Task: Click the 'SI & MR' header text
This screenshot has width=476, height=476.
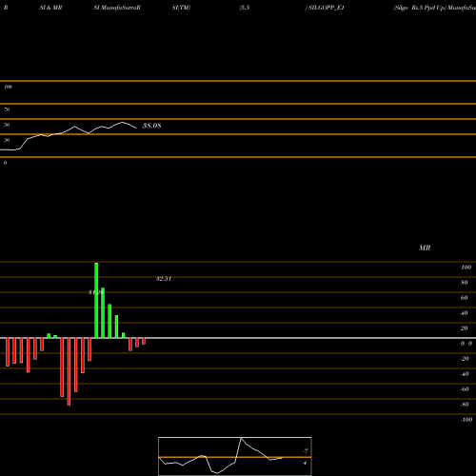Action: tap(50, 8)
